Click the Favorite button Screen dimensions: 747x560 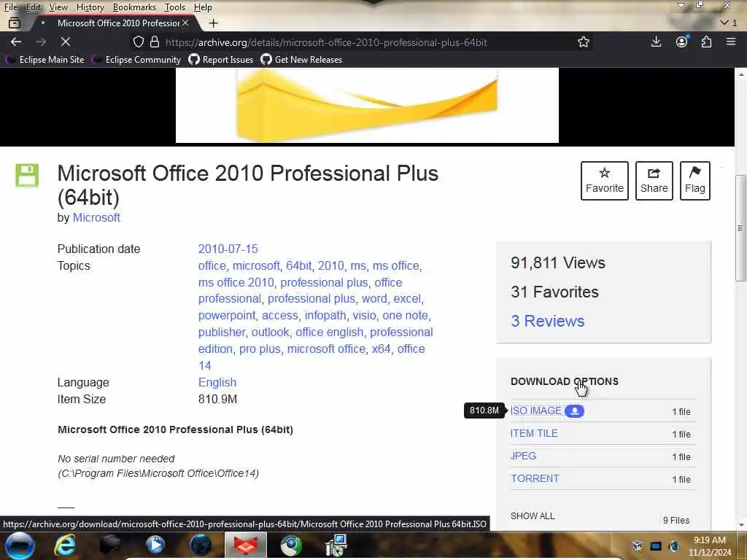[605, 181]
